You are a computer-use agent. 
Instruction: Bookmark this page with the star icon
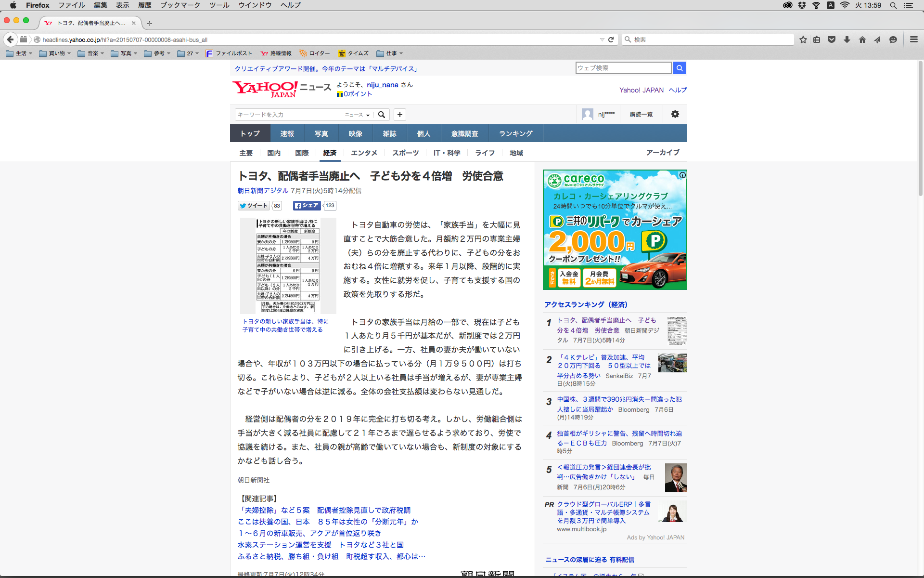803,39
